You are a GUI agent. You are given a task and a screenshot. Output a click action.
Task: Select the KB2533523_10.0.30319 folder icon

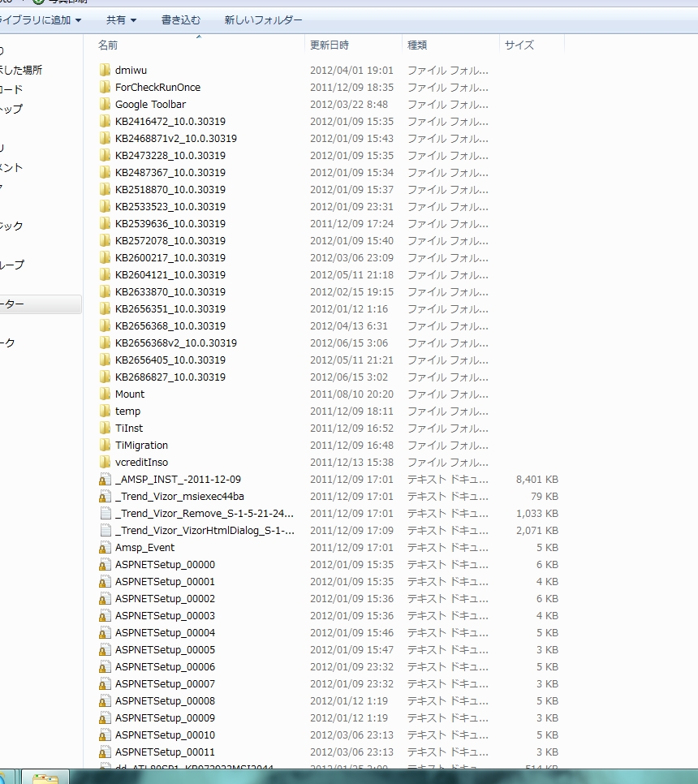tap(105, 206)
